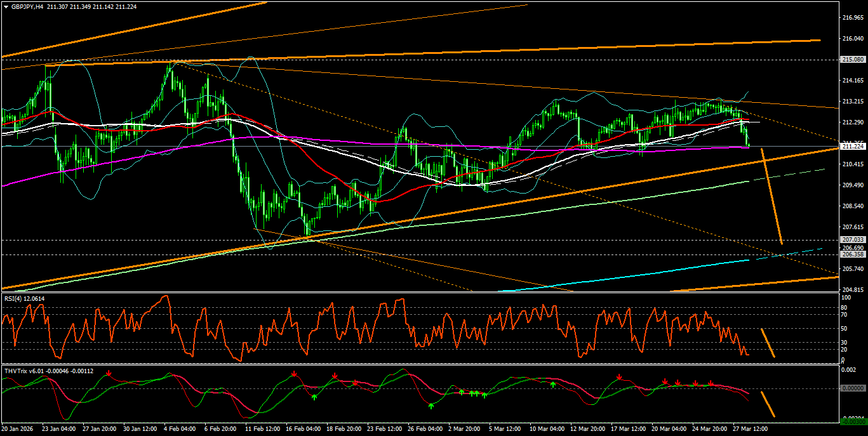Image resolution: width=868 pixels, height=436 pixels.
Task: Click 213.215 on the price scale
Action: 853,102
